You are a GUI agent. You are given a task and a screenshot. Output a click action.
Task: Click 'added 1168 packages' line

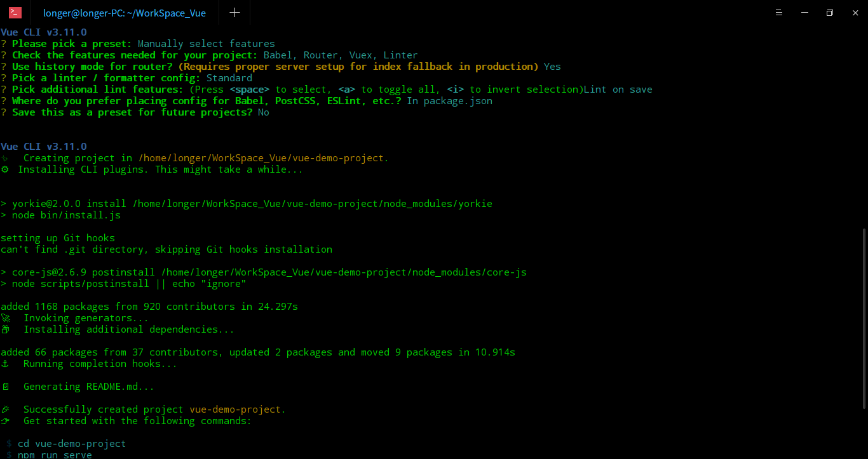point(149,307)
